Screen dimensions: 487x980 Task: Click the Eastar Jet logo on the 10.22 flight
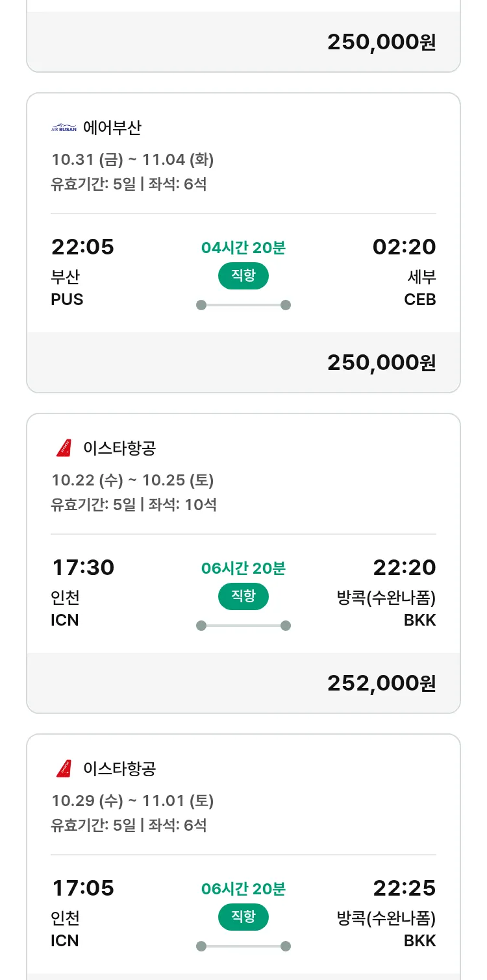coord(64,448)
